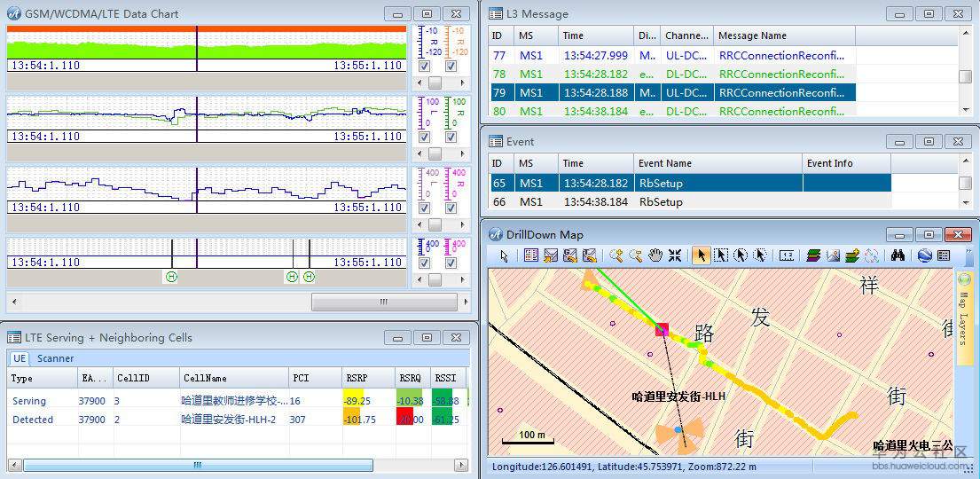980x479 pixels.
Task: Click the magenta square marker on the map
Action: (662, 329)
